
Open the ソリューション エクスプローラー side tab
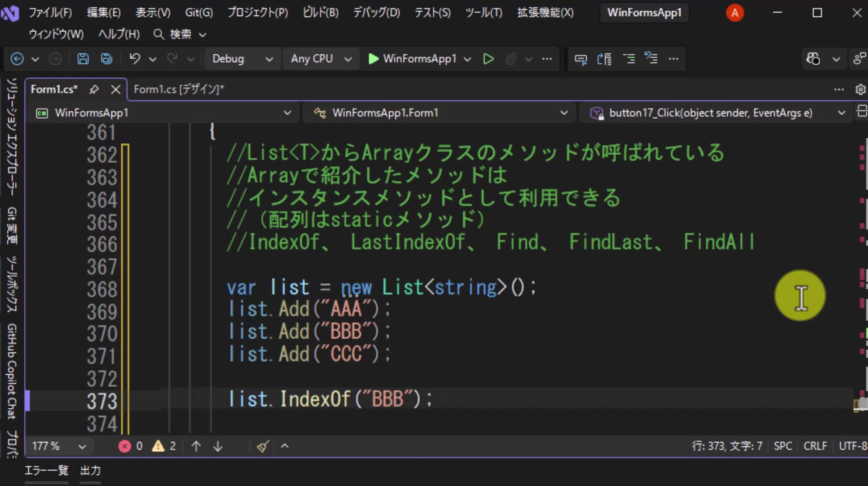tap(12, 136)
